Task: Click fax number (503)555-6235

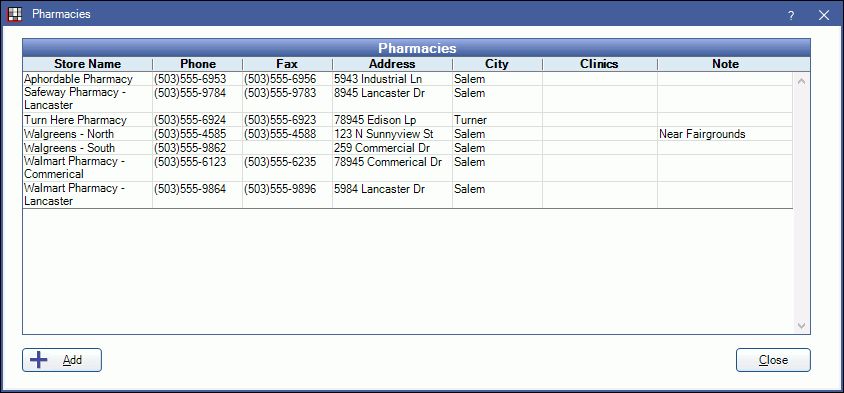Action: (280, 162)
